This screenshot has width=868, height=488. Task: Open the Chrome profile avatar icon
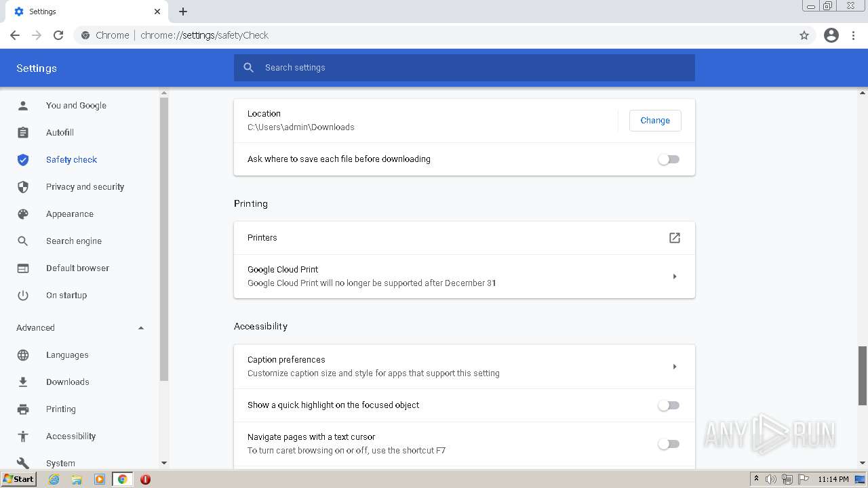[x=831, y=35]
